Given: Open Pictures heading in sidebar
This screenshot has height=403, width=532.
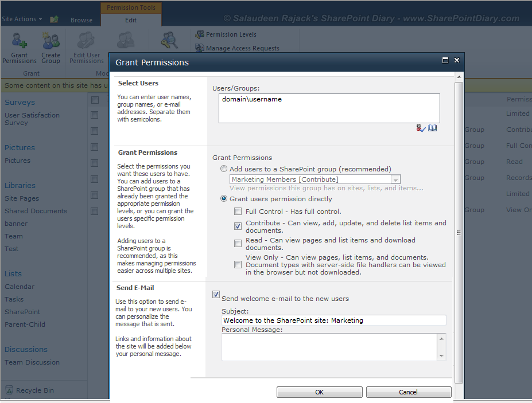Looking at the screenshot, I should [20, 148].
